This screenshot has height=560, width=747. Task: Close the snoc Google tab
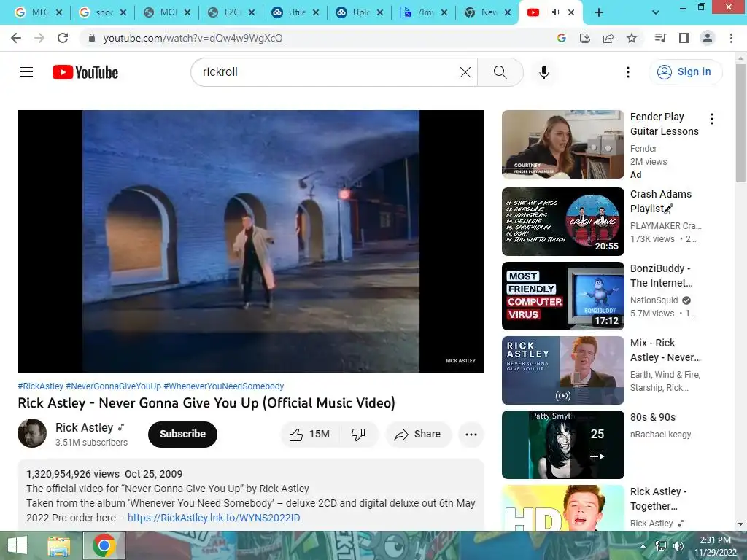coord(123,13)
